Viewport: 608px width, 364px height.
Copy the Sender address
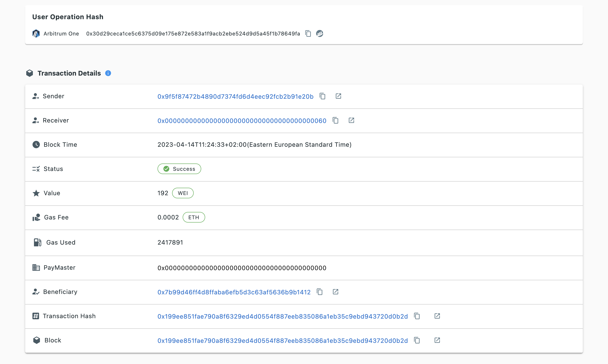coord(322,96)
